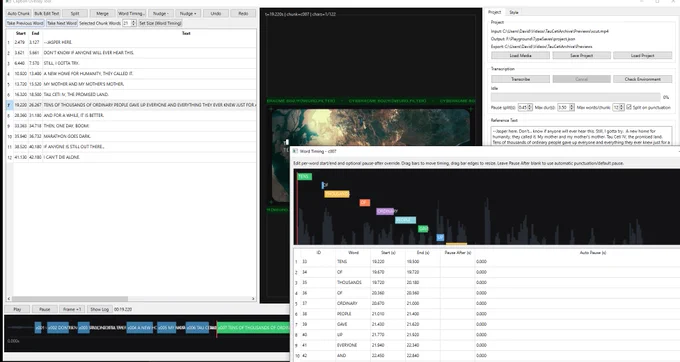
Task: Click the green TENS bar in Word Timing
Action: 304,176
